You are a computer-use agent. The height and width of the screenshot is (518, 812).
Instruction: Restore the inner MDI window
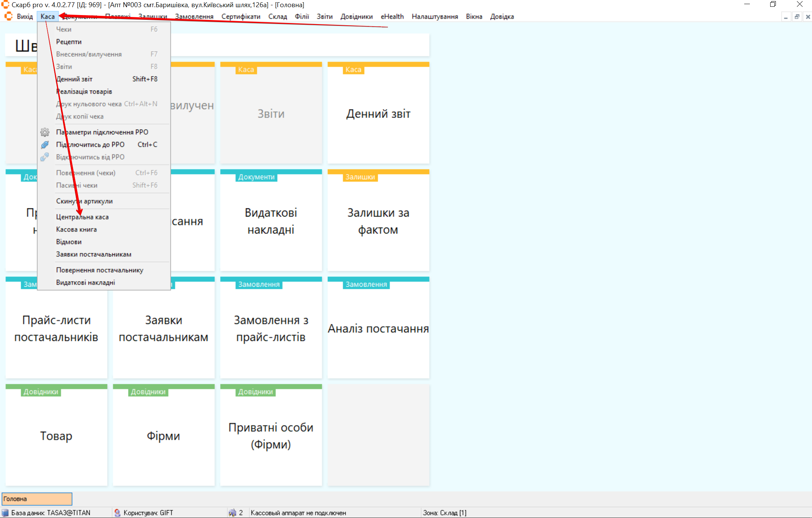(797, 17)
